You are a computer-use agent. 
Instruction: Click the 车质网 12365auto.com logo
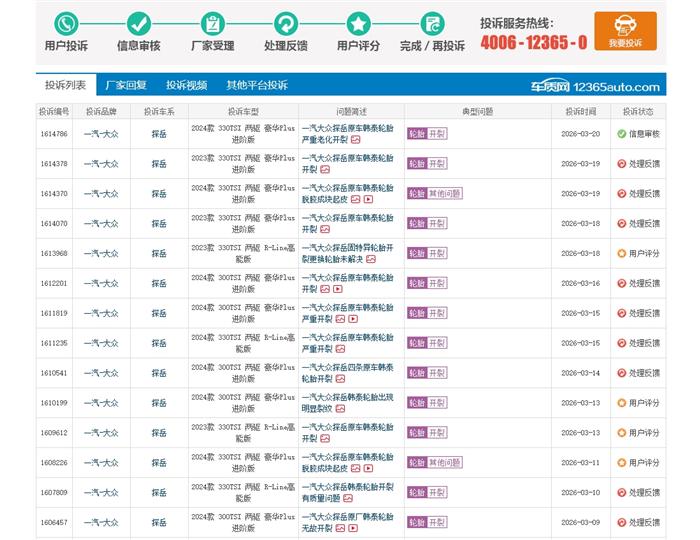[594, 87]
